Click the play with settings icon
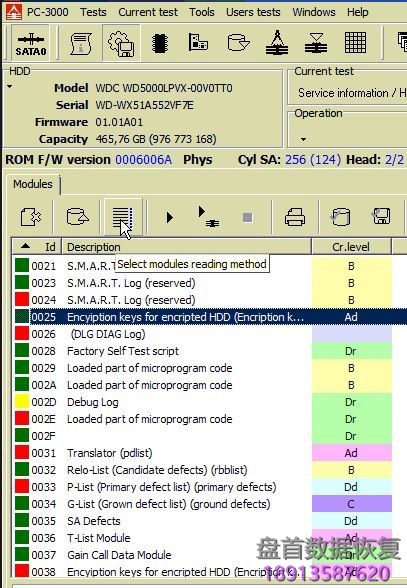 208,217
